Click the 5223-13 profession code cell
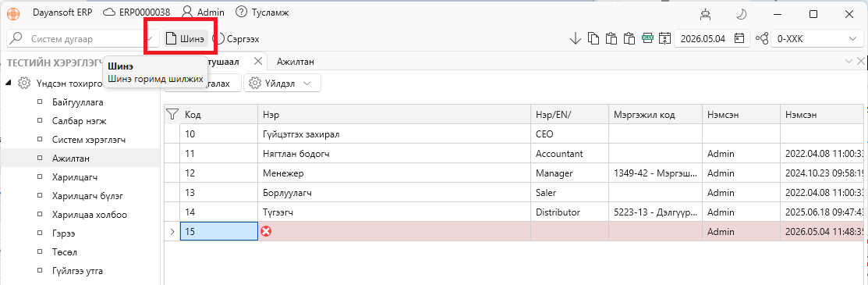This screenshot has height=285, width=868. click(656, 212)
